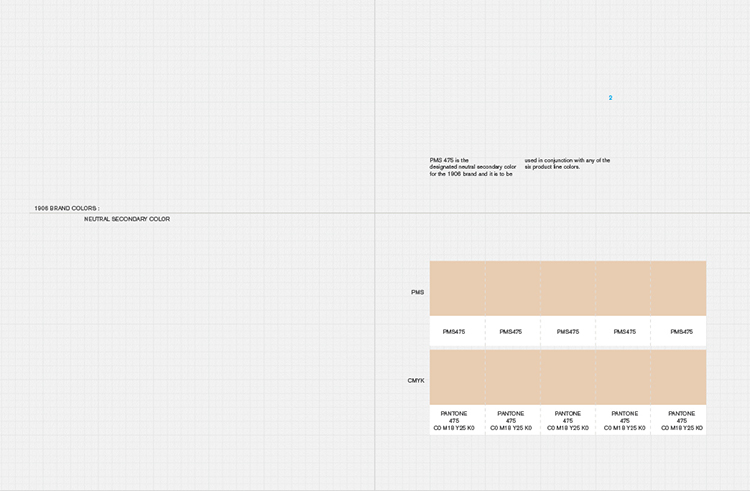750x491 pixels.
Task: Select the middle PMS color swatch
Action: tap(568, 288)
